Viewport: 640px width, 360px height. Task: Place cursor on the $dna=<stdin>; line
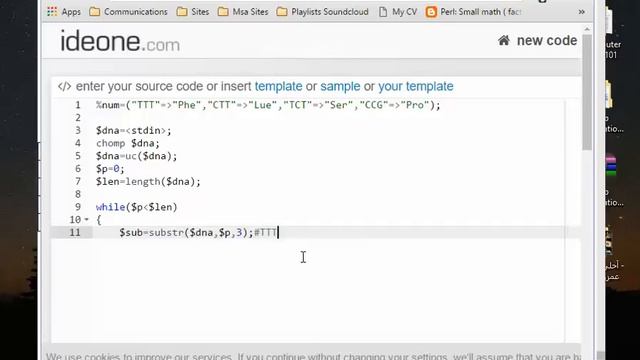133,131
